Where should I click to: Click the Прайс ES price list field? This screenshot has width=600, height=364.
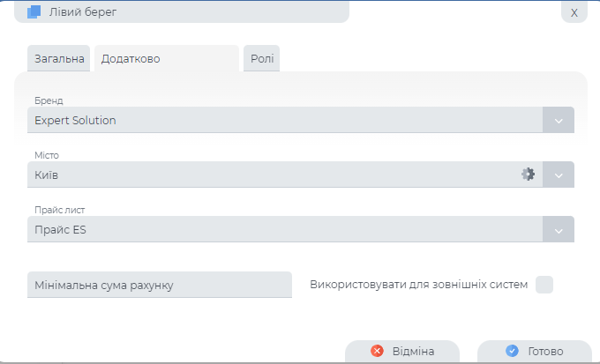pos(284,230)
